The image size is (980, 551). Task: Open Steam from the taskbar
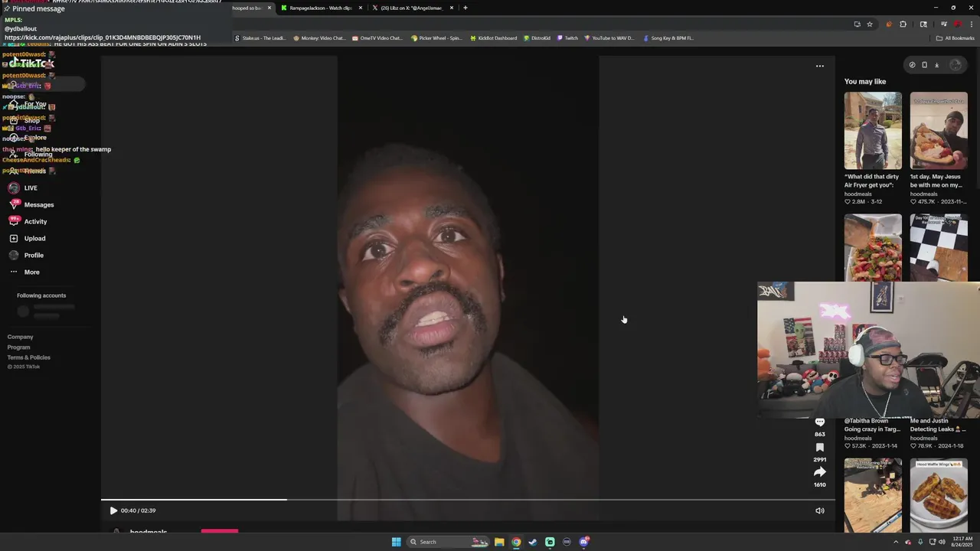pyautogui.click(x=533, y=542)
